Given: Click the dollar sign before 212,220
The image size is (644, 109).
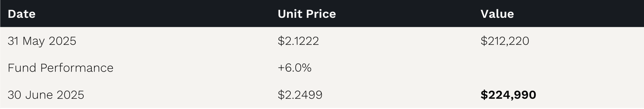Looking at the screenshot, I should (x=484, y=41).
